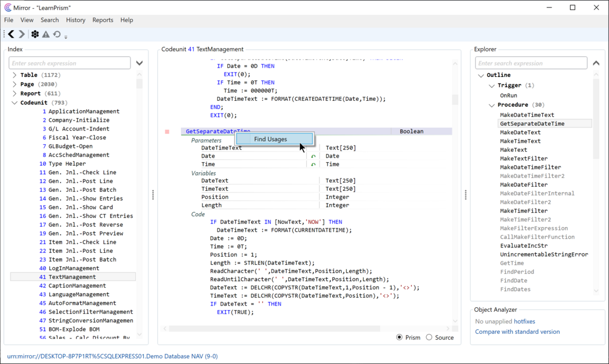Expand the Table node in Index
Image resolution: width=609 pixels, height=364 pixels.
click(x=14, y=75)
